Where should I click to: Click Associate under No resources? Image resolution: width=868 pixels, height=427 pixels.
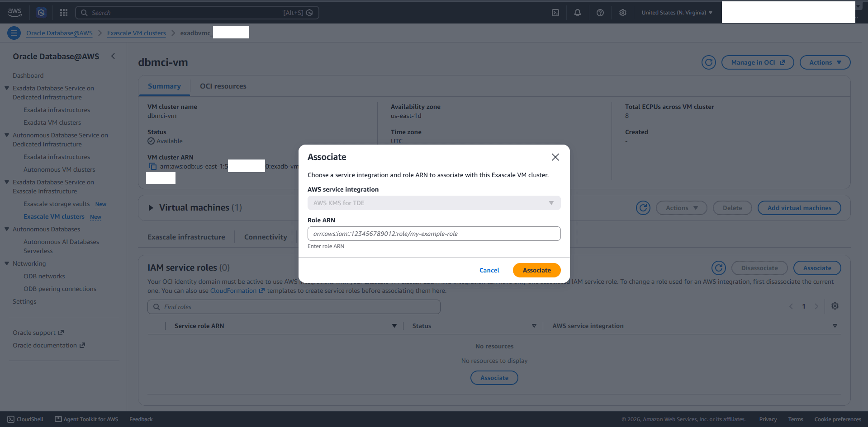click(x=494, y=378)
